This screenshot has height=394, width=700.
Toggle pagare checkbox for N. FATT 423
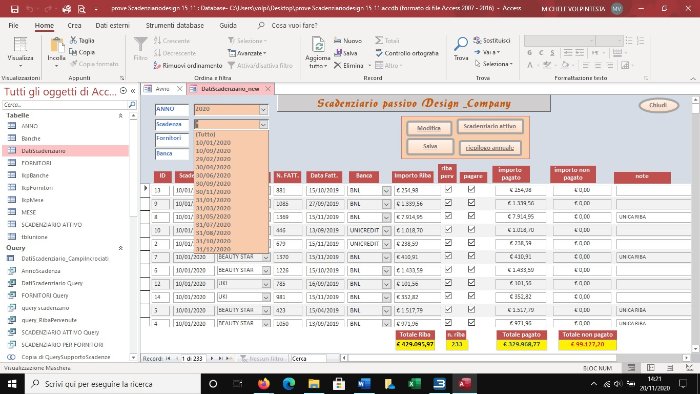[471, 309]
